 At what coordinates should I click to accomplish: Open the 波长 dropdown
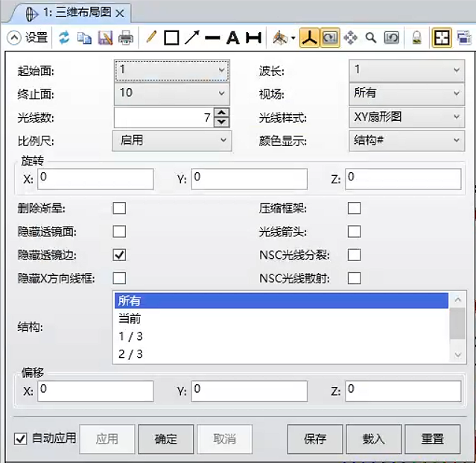[407, 70]
